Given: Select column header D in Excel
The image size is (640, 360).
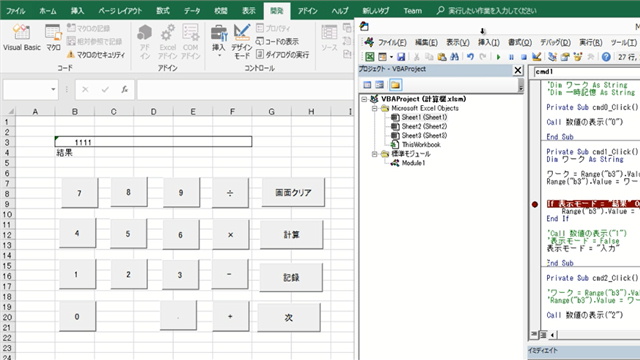Looking at the screenshot, I should 153,111.
